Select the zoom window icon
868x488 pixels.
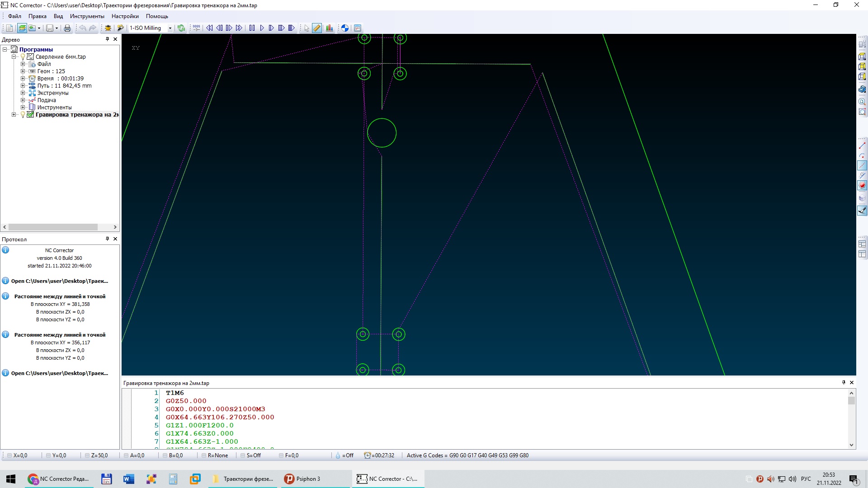(862, 112)
